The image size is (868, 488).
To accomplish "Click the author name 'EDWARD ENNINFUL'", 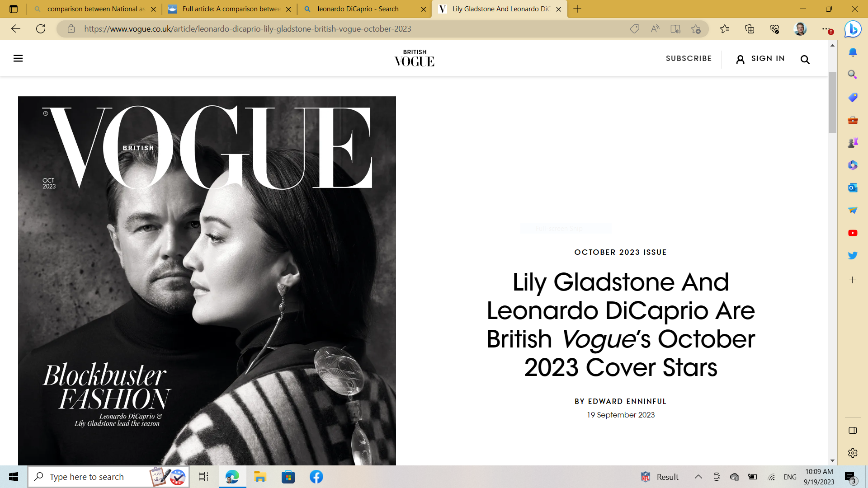I will (627, 401).
